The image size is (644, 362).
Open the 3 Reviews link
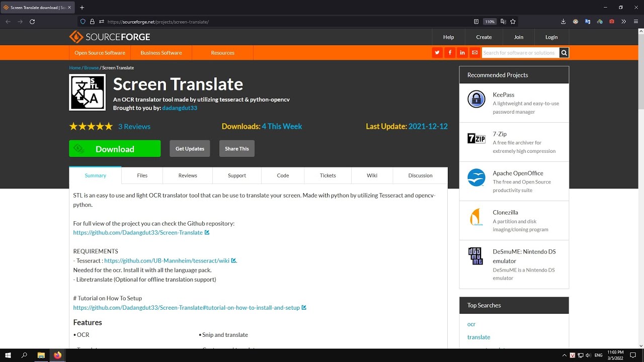click(x=134, y=127)
